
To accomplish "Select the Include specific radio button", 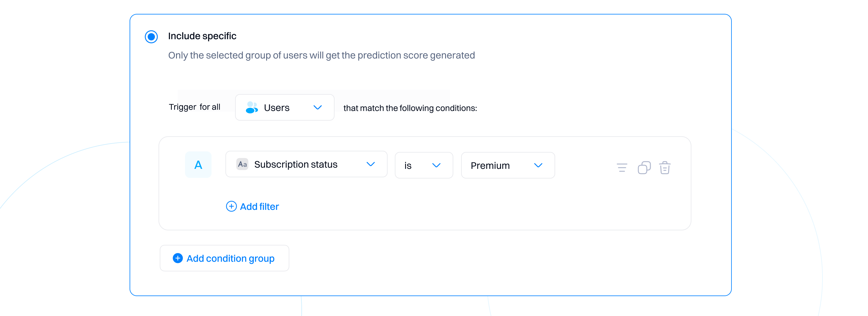I will pyautogui.click(x=151, y=36).
